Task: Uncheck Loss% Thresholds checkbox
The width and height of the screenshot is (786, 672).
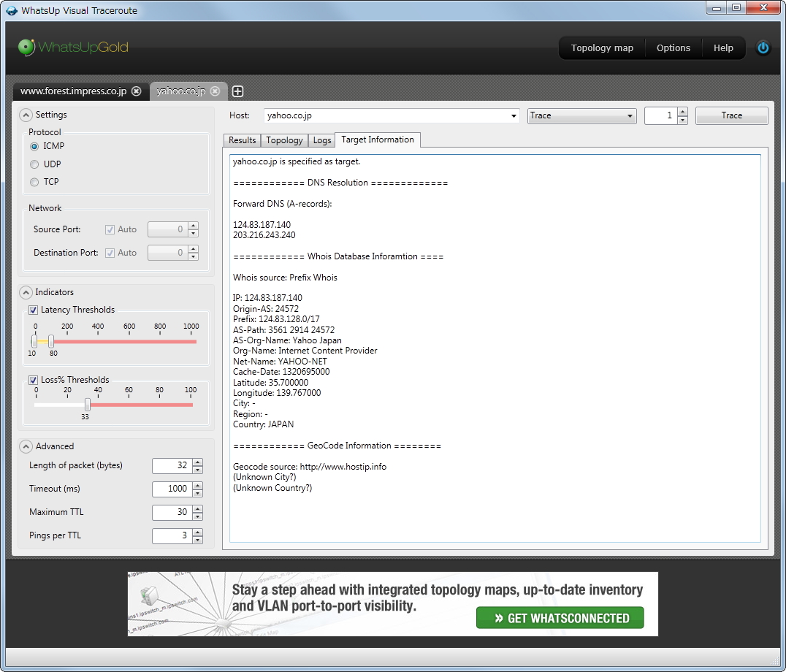Action: click(33, 381)
